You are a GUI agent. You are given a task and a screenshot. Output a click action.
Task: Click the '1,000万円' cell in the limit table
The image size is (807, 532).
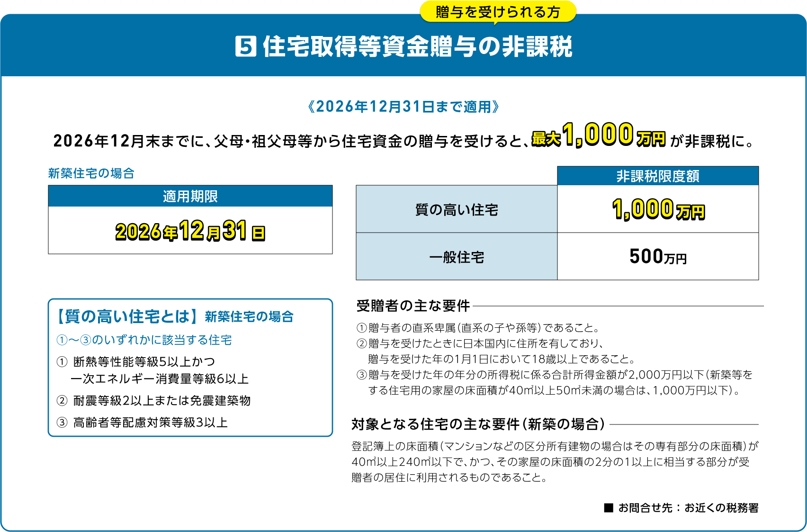pyautogui.click(x=658, y=209)
